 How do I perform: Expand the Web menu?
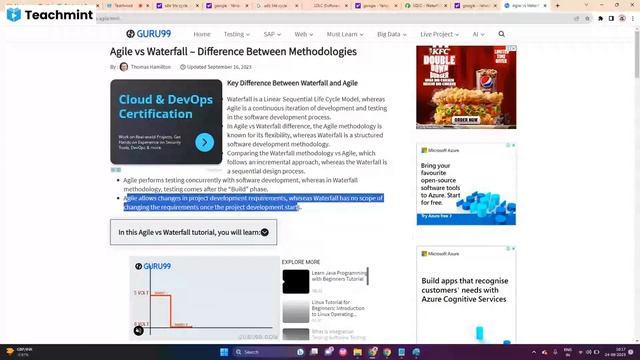[304, 34]
